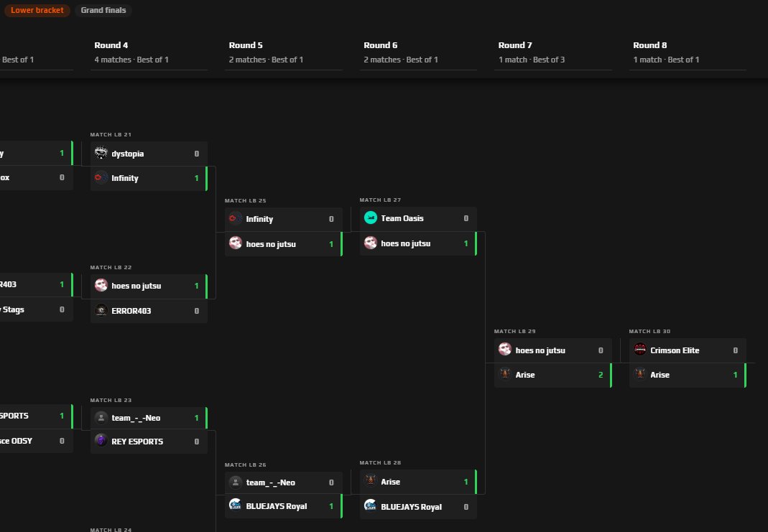Click Round 4 '4 matches · Best of 1' text
Viewport: 768px width, 532px height.
(131, 60)
